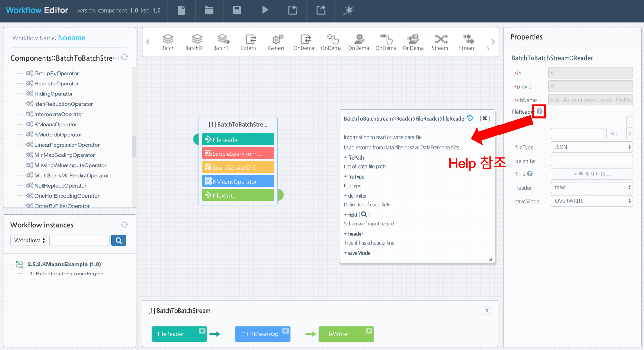The height and width of the screenshot is (350, 644).
Task: Click FileReader block in pipeline bar
Action: 179,334
